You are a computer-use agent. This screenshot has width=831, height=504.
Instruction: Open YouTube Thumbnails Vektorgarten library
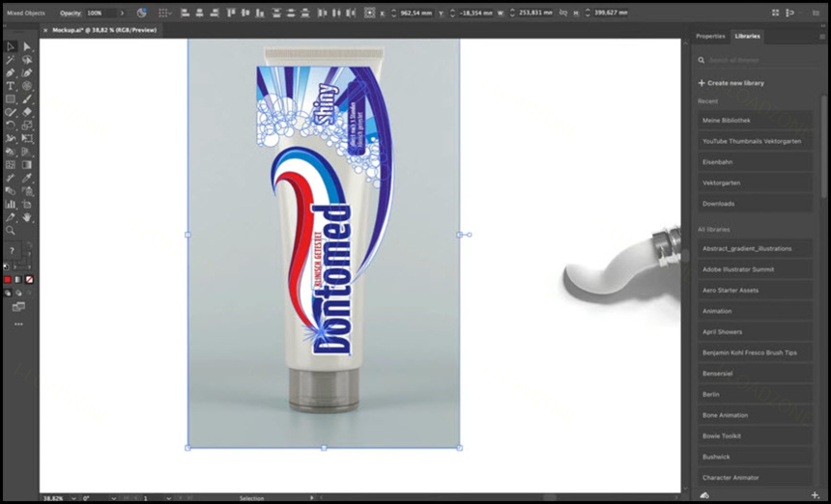coord(755,141)
